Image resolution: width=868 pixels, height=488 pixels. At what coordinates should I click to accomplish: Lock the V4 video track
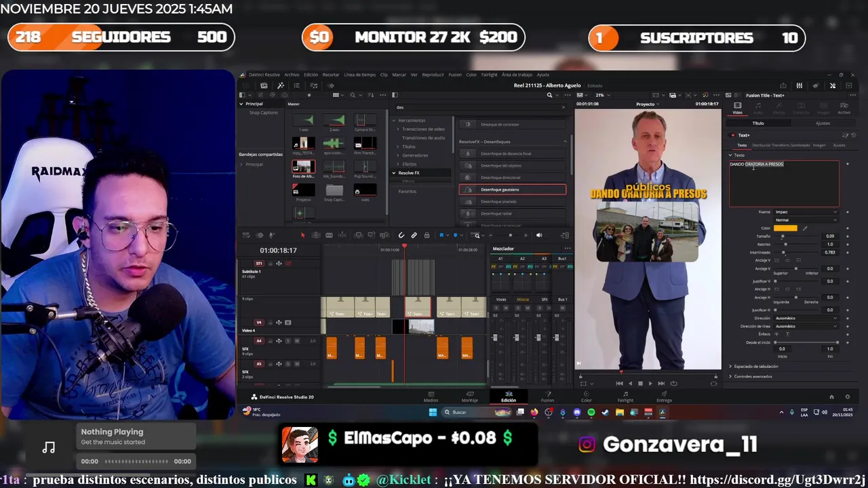click(x=272, y=323)
